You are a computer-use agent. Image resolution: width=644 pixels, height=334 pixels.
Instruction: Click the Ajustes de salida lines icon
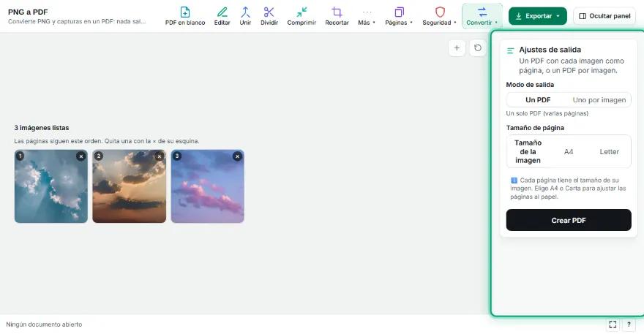pos(511,50)
